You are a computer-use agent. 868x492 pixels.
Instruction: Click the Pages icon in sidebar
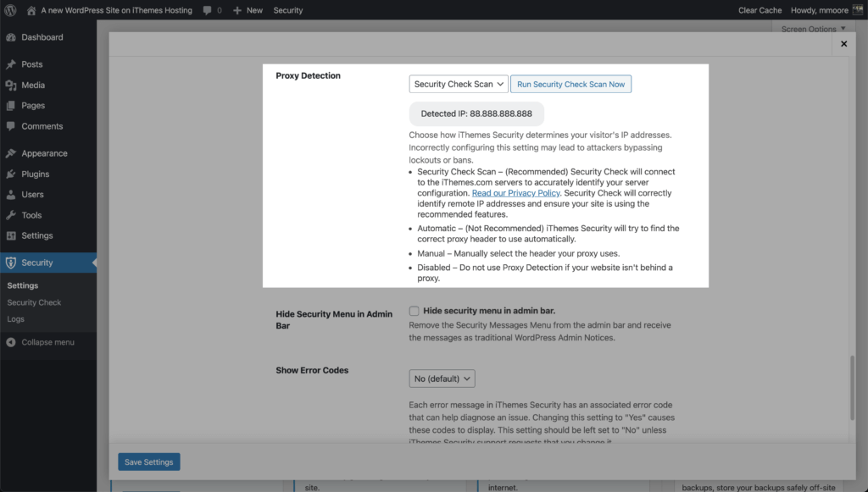[10, 106]
